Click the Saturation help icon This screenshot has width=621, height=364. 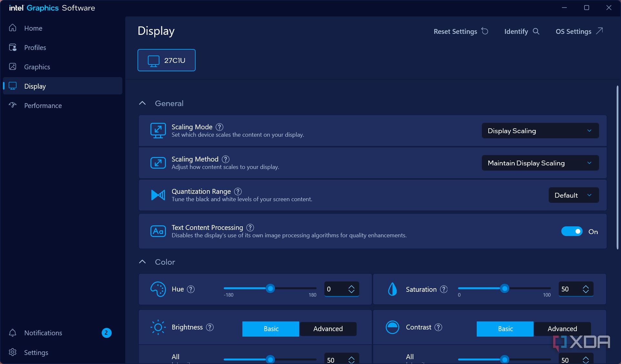pyautogui.click(x=444, y=289)
